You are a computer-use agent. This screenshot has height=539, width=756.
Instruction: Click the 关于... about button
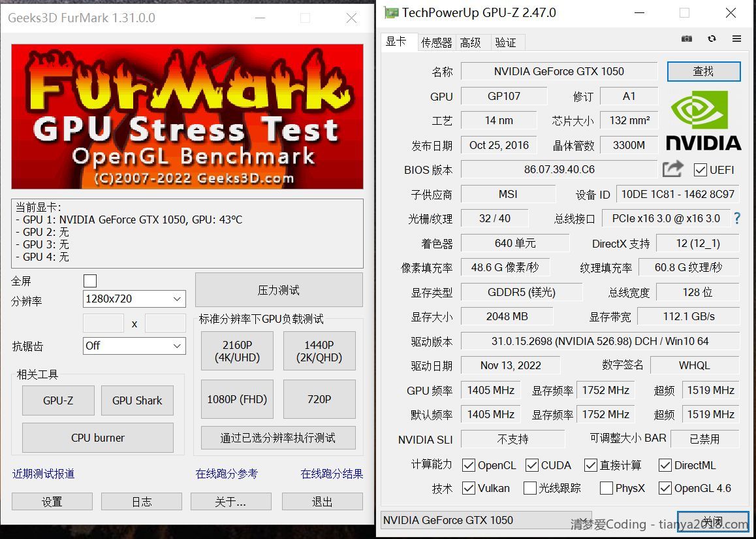(x=230, y=502)
